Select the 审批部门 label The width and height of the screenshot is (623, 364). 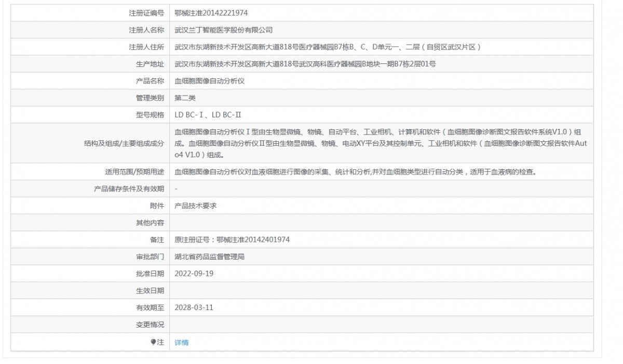[150, 257]
